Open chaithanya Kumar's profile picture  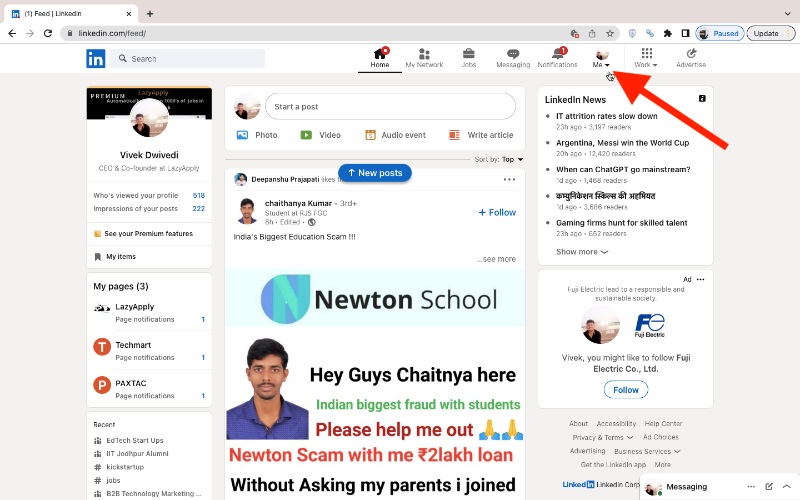(x=247, y=211)
